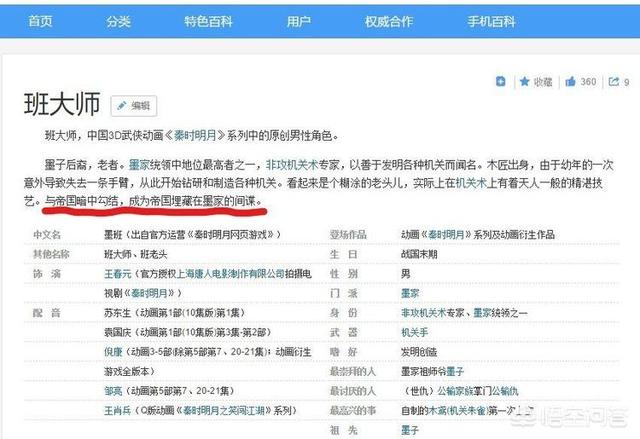Click the star 收藏 favorite icon
The height and width of the screenshot is (439, 640).
[x=524, y=82]
